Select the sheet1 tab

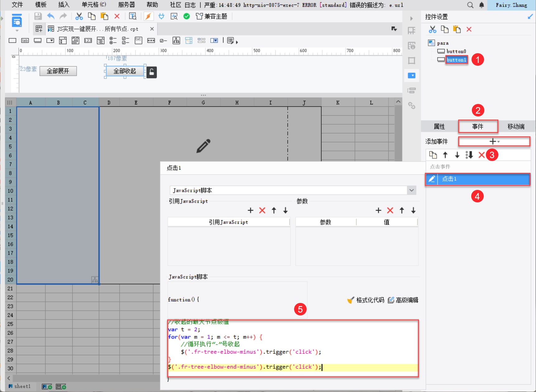pos(20,386)
